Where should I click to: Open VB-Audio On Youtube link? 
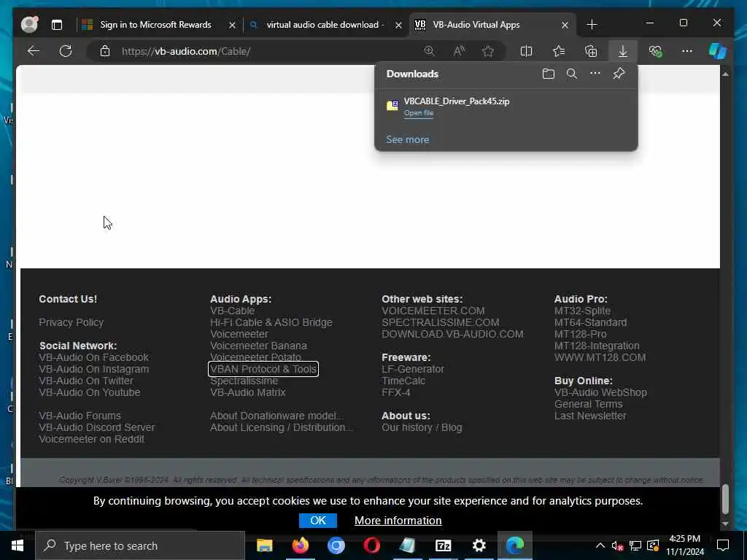(89, 392)
